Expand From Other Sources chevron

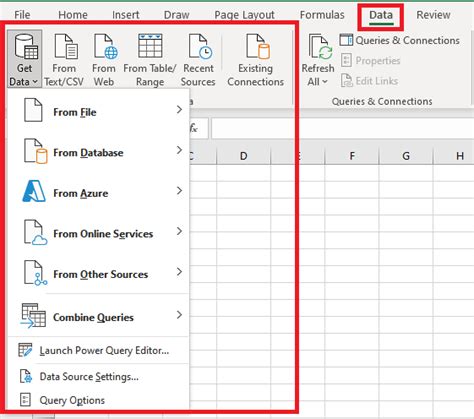click(179, 272)
